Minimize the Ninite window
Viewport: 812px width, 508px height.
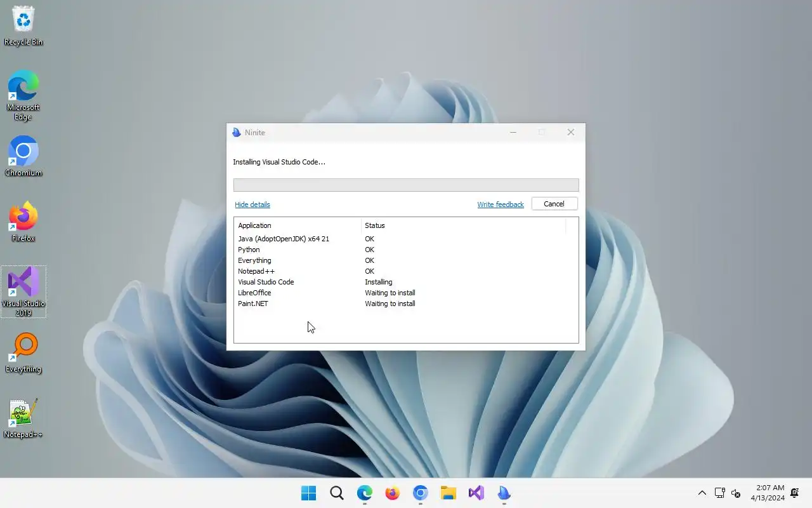click(x=513, y=132)
